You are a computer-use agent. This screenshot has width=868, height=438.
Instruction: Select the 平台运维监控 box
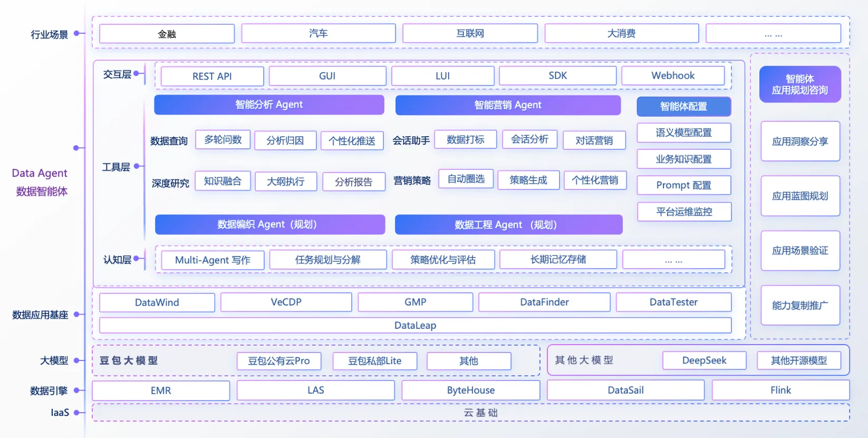point(684,212)
